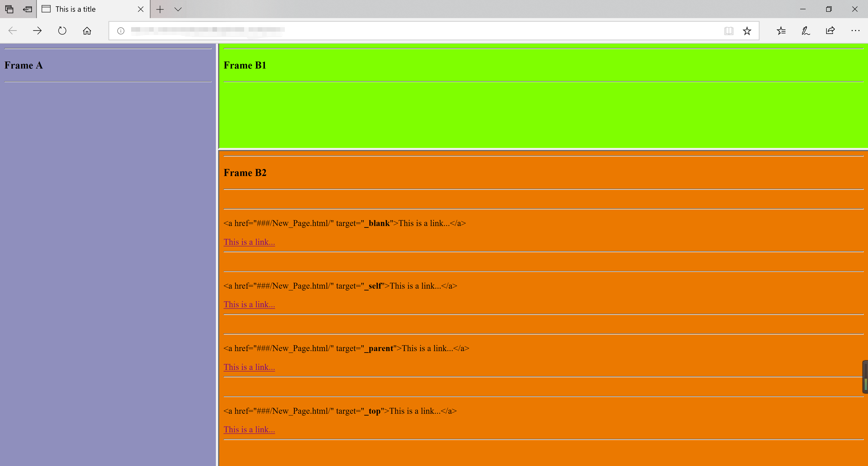Click the Frame A heading
The height and width of the screenshot is (466, 868).
[x=24, y=65]
